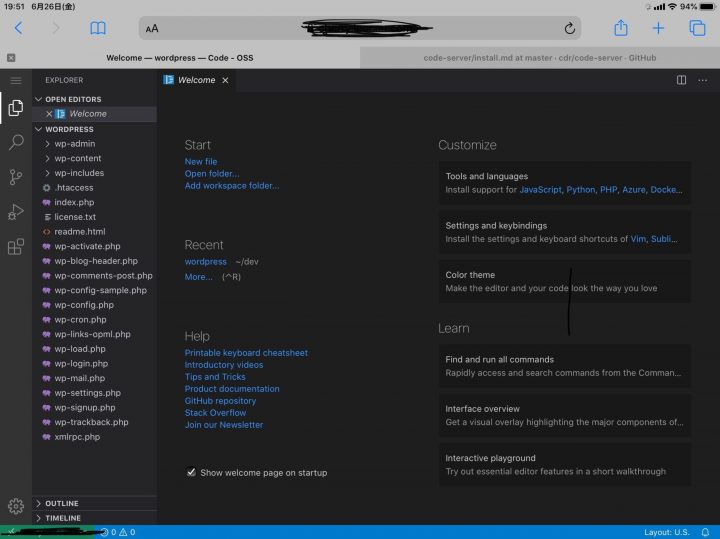Open Tips and Tricks link

coord(215,376)
